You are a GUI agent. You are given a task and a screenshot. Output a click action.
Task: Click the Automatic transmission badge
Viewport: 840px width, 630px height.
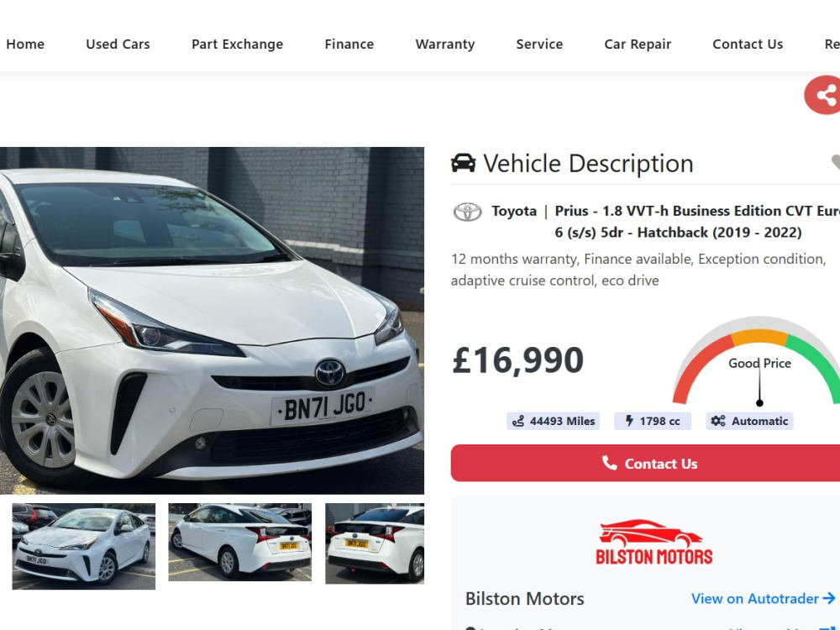[749, 421]
